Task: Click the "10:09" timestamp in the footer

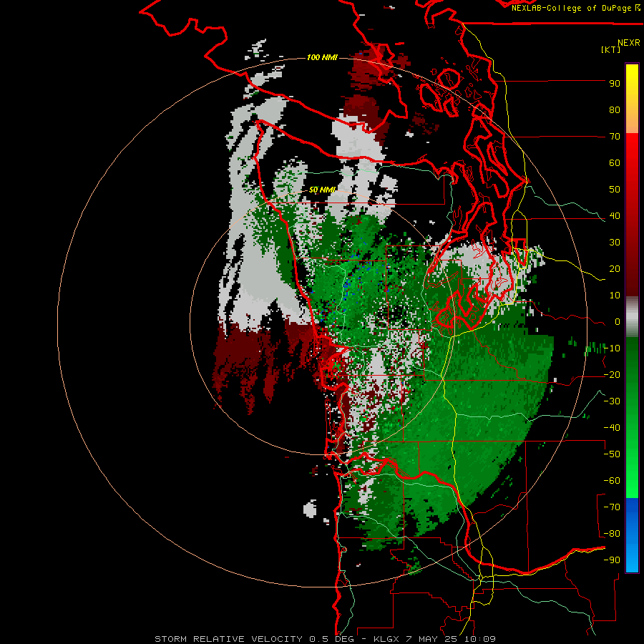Action: pyautogui.click(x=479, y=639)
